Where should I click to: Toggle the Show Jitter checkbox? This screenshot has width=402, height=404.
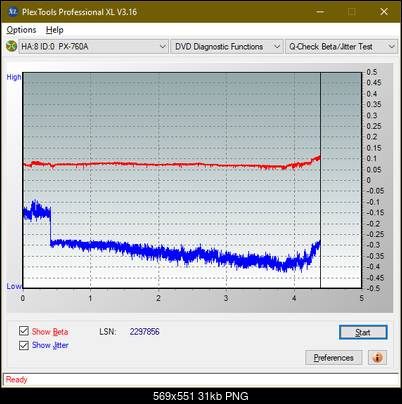coord(24,345)
